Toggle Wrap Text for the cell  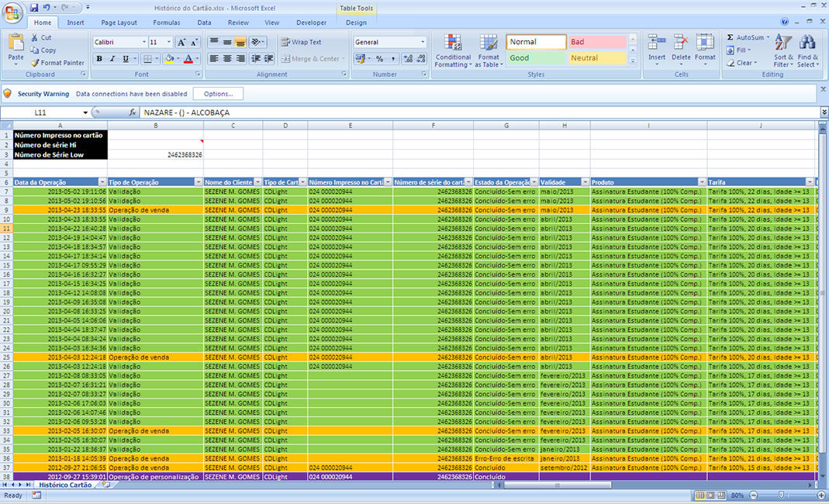[301, 42]
